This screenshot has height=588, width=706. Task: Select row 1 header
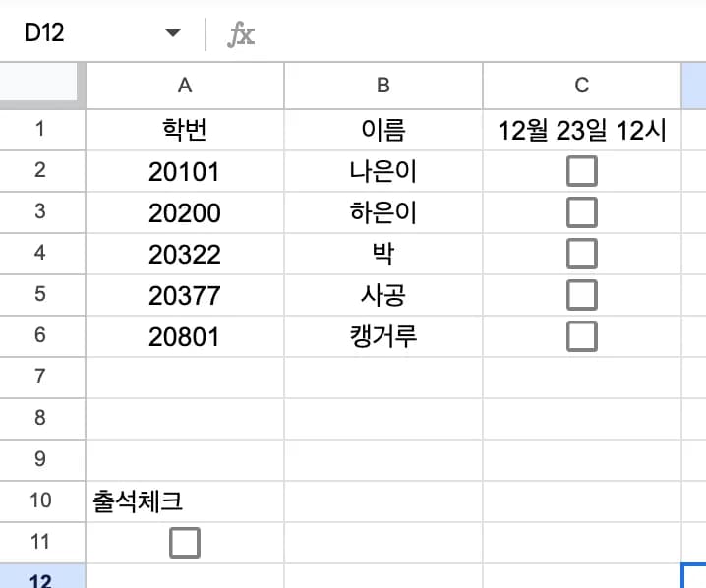[x=40, y=130]
